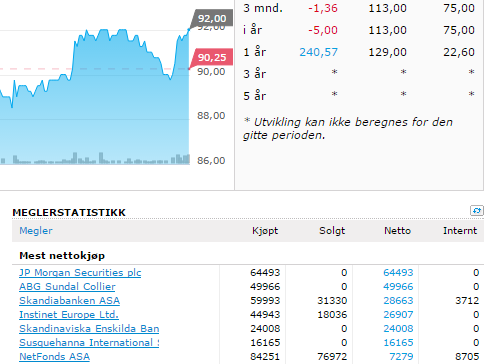Viewport: 493px width, 364px height.
Task: Click the 5 år period label
Action: point(255,96)
